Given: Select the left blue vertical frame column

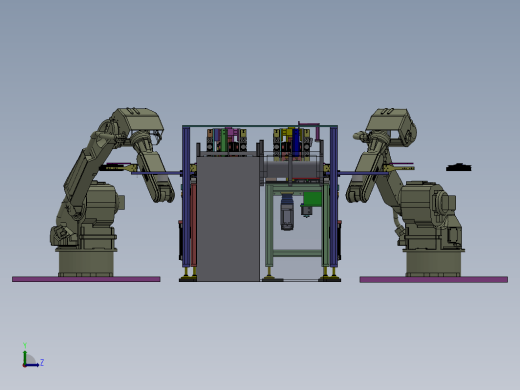Looking at the screenshot, I should (186, 197).
